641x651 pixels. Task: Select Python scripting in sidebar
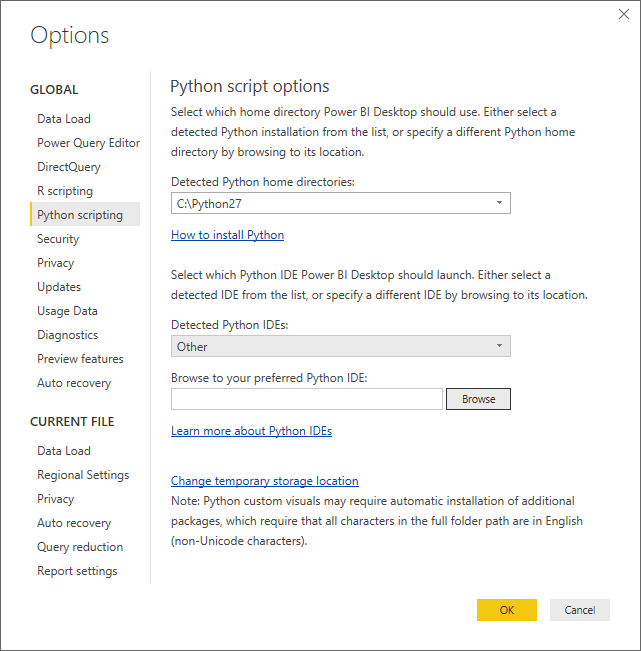(85, 215)
